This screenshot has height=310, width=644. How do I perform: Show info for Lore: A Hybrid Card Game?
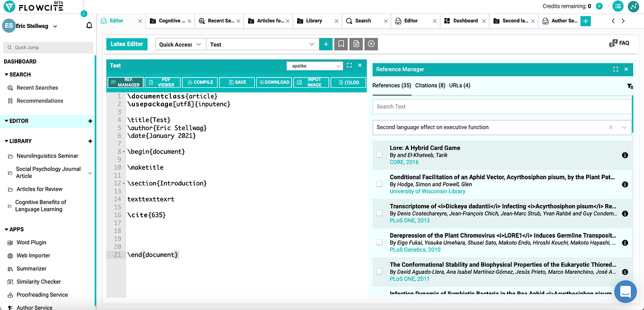pyautogui.click(x=624, y=155)
